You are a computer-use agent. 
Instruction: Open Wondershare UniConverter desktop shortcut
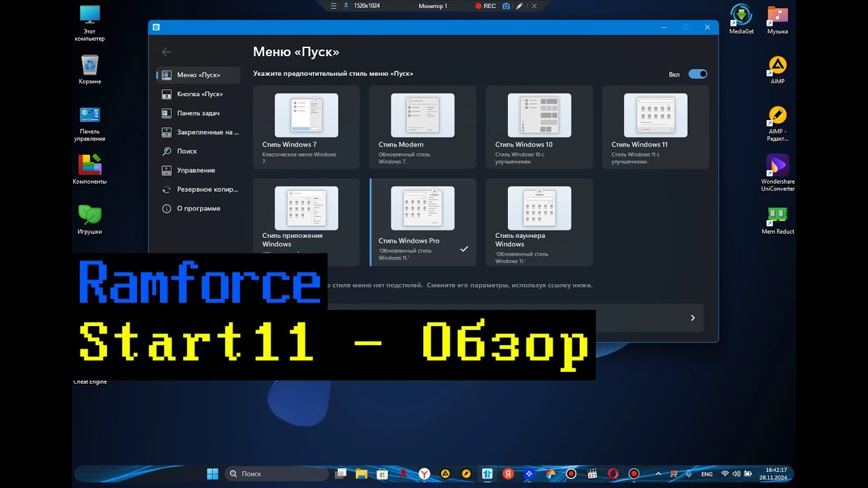click(777, 173)
